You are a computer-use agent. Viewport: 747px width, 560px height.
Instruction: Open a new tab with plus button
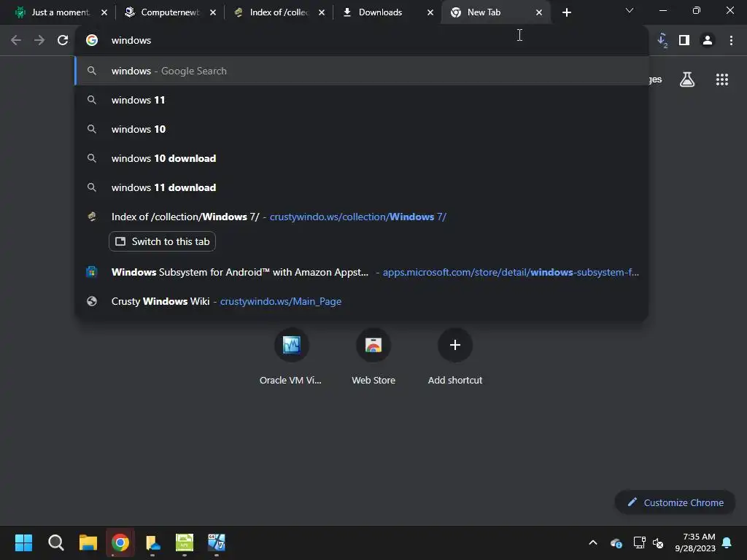(566, 12)
